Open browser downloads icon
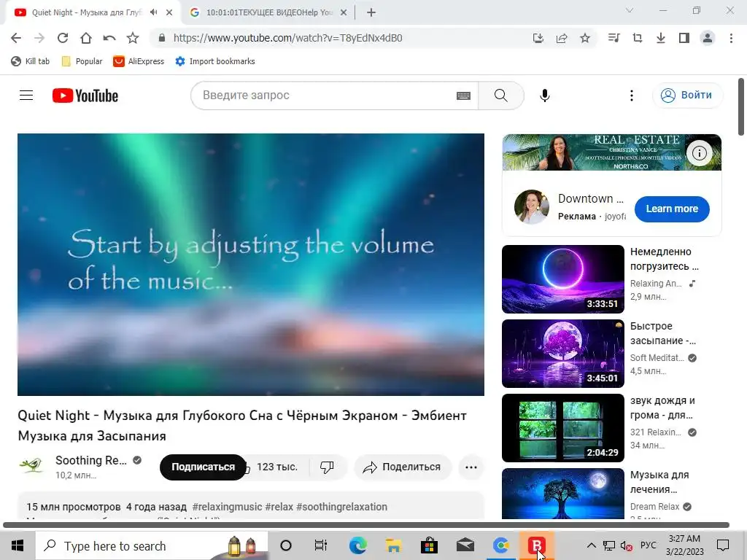This screenshot has width=747, height=560. (661, 38)
